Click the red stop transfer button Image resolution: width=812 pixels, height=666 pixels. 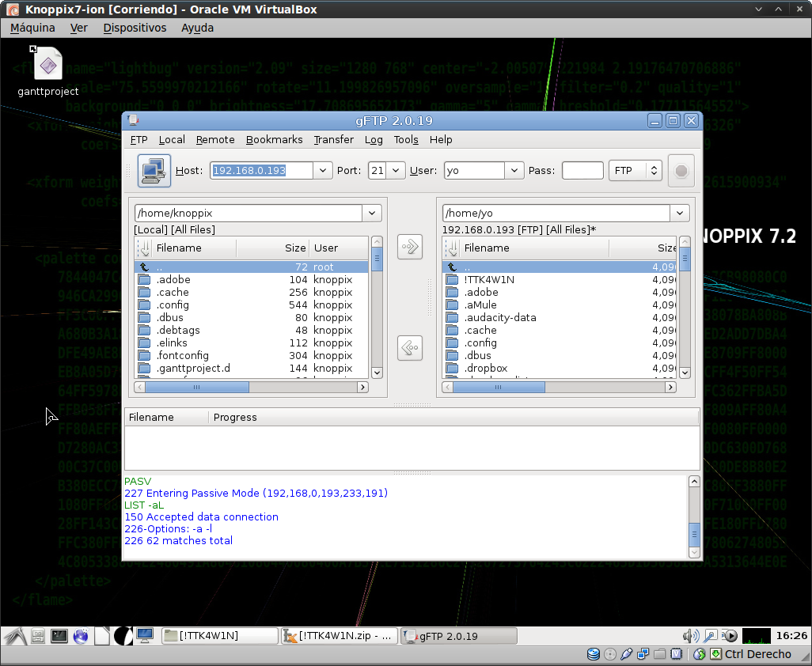(x=681, y=170)
